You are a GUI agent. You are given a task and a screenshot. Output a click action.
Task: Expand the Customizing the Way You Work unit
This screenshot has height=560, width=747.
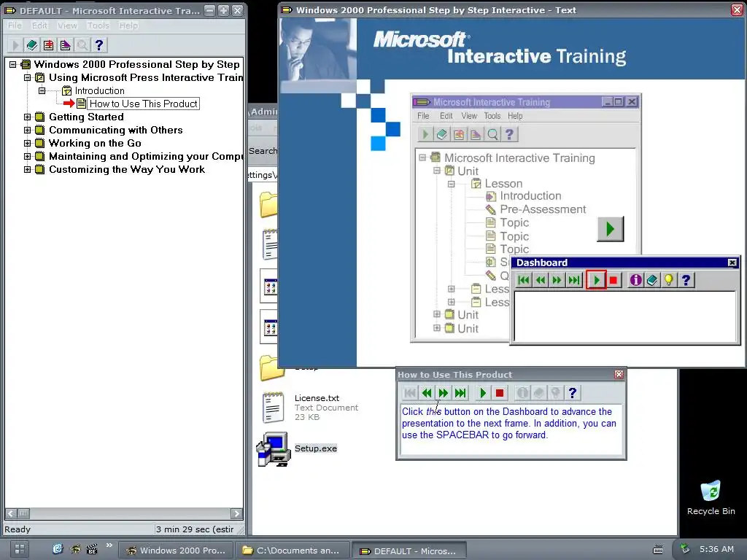28,169
